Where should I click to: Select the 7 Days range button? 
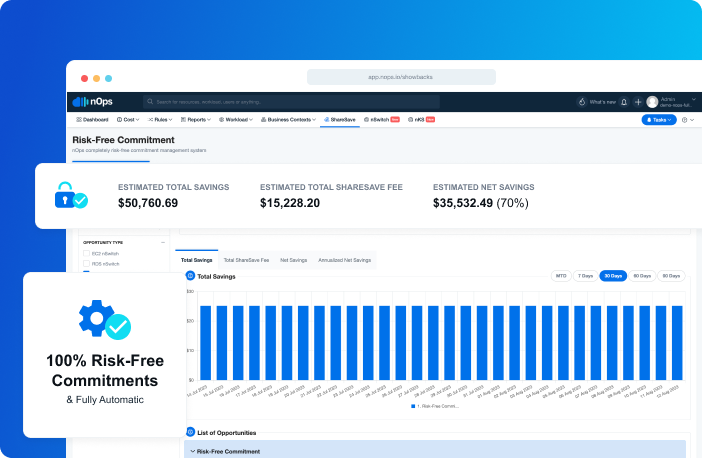coord(585,276)
